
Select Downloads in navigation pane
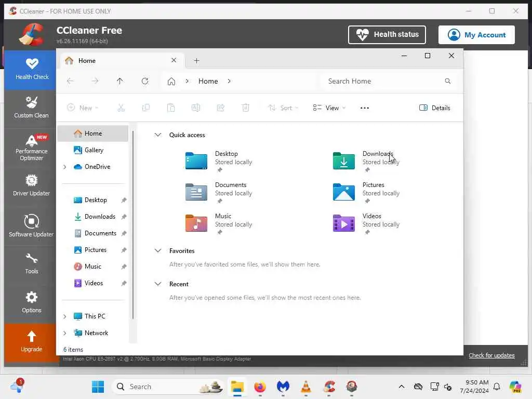click(93, 217)
